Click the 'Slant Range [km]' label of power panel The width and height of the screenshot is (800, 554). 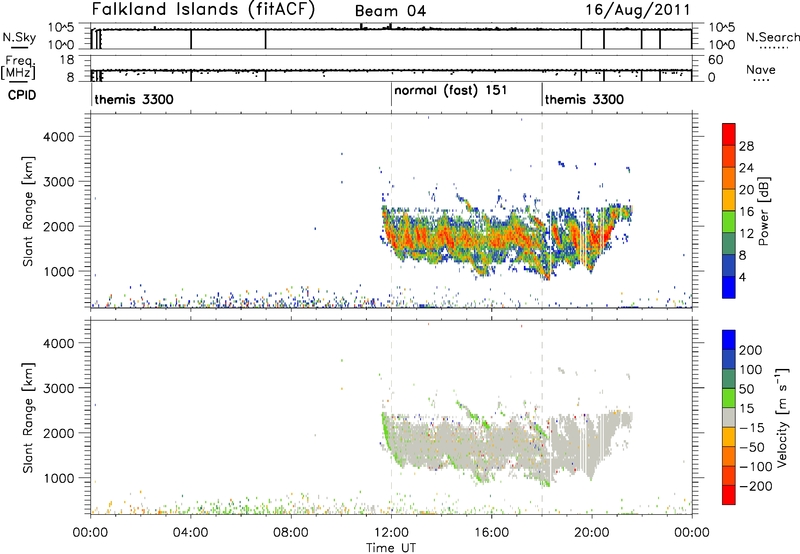pos(29,211)
